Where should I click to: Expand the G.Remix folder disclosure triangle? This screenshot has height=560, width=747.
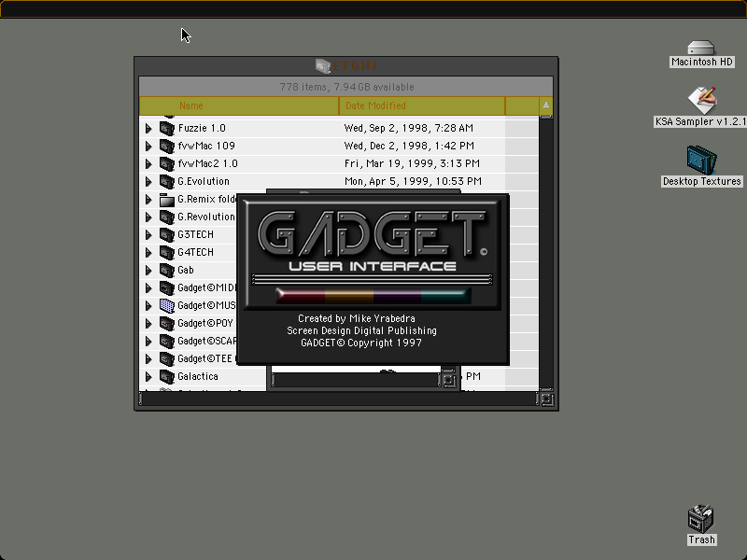pos(148,199)
